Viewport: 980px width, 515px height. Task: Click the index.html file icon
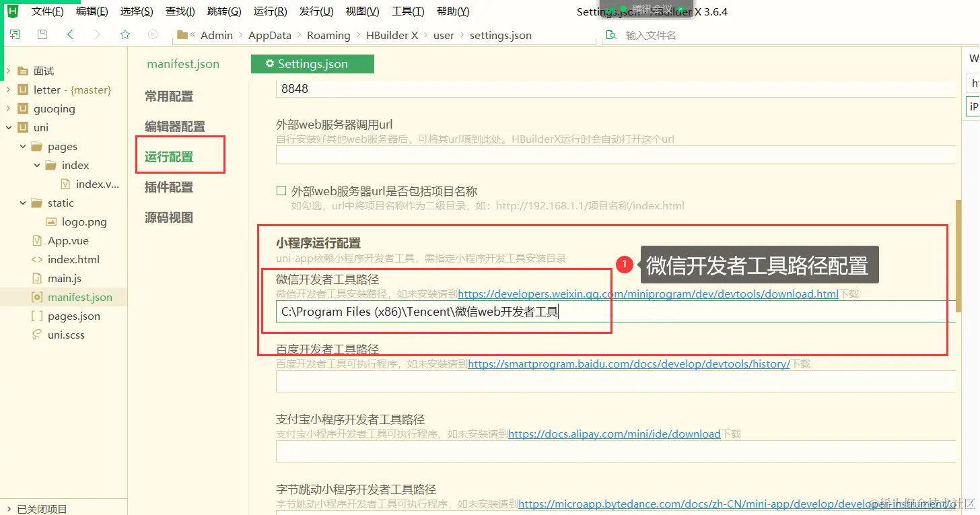37,259
